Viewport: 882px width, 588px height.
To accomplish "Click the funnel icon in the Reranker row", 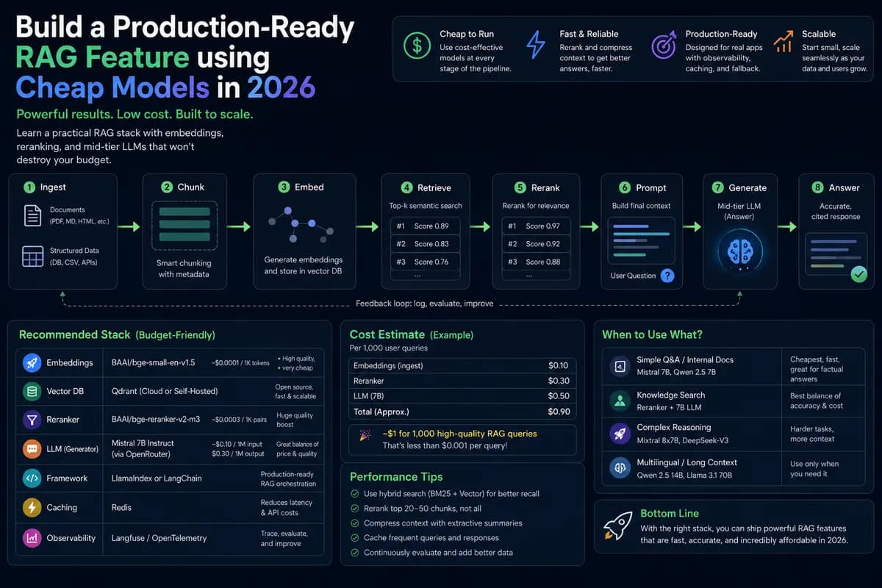I will [x=32, y=420].
